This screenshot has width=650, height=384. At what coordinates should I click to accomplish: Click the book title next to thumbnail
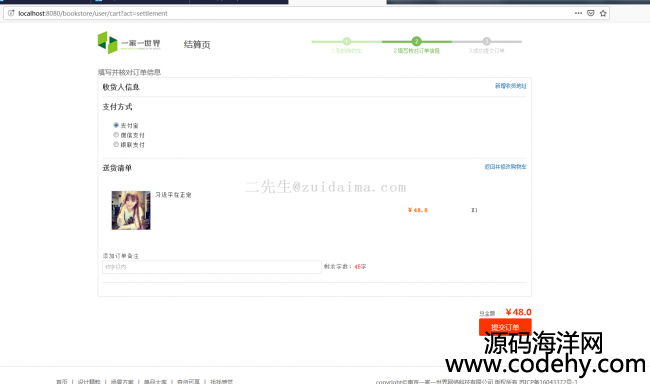click(173, 195)
